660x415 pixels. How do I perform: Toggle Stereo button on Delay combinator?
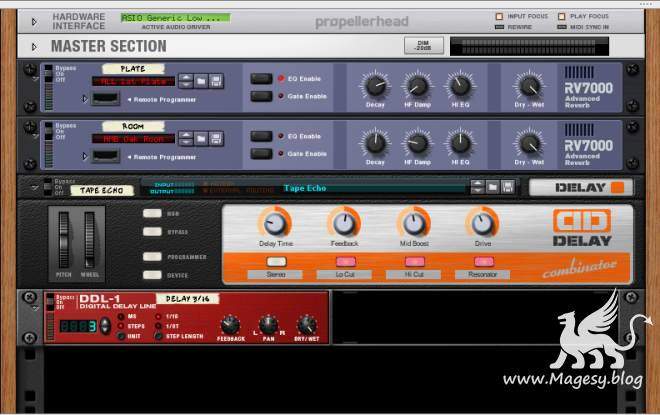(x=276, y=261)
